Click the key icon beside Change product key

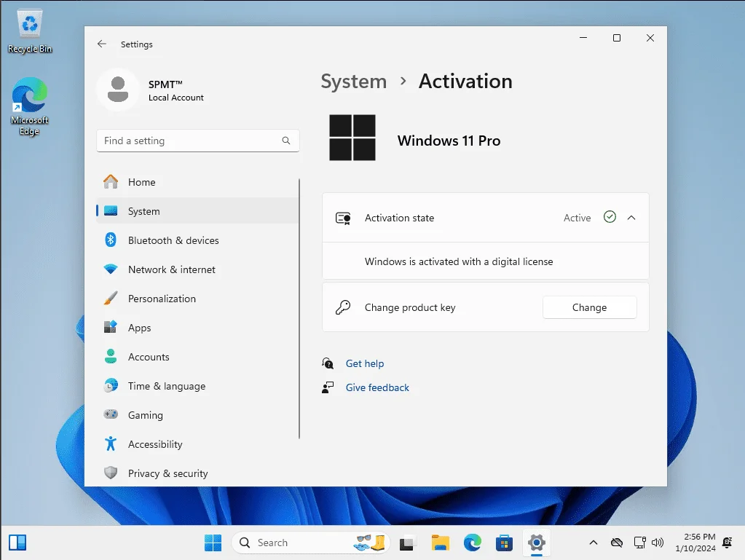[x=343, y=307]
